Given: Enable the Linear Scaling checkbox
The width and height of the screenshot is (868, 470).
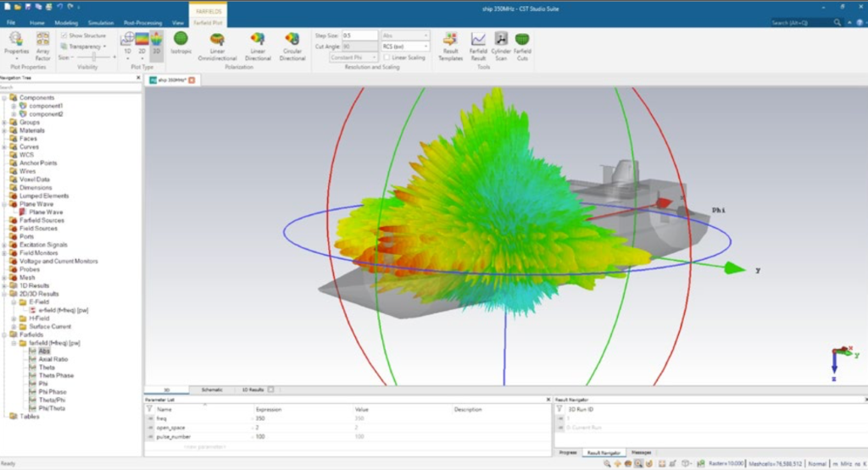Looking at the screenshot, I should pos(386,58).
